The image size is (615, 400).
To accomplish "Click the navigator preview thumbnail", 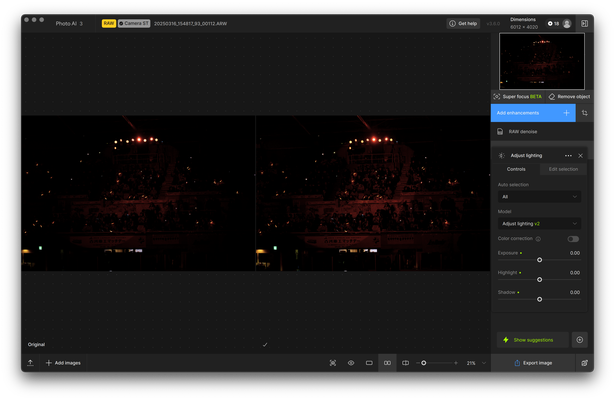I will point(542,61).
